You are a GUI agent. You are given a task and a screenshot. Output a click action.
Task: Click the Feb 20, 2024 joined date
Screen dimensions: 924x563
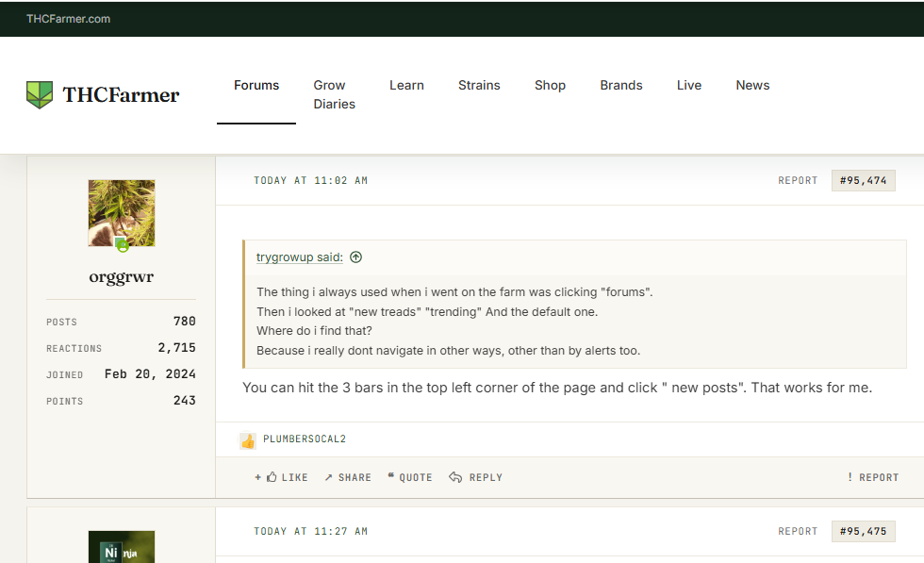150,374
